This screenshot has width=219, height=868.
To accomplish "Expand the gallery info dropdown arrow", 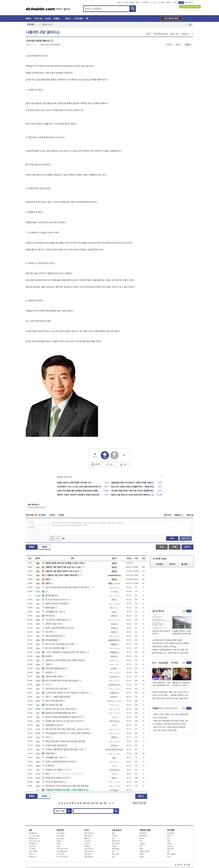I will click(192, 34).
